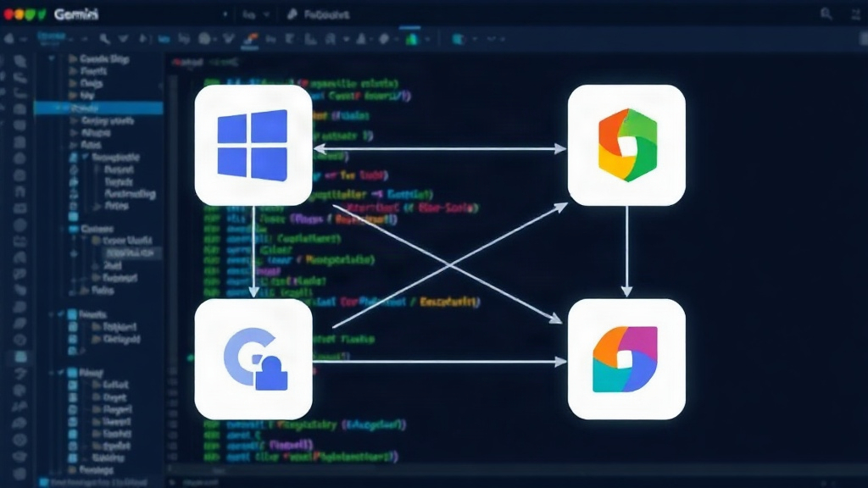Viewport: 868px width, 488px height.
Task: Select the orange pencil toolbar icon with underline
Action: (251, 39)
